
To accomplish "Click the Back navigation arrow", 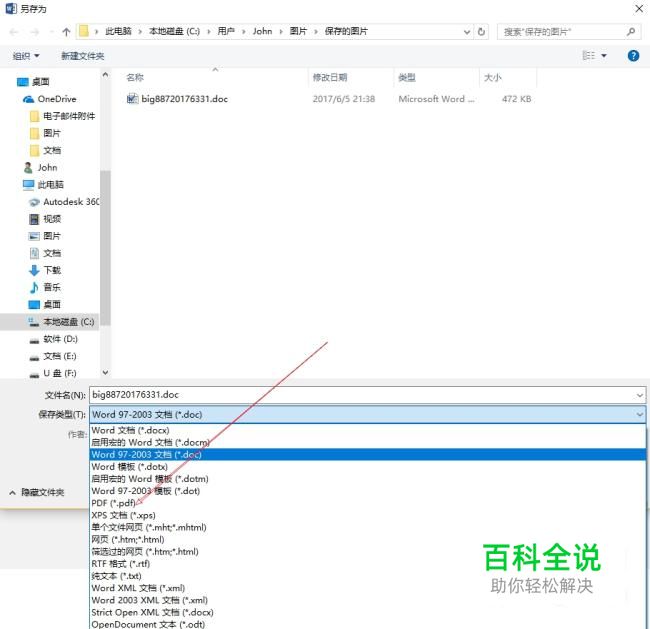I will click(x=14, y=32).
